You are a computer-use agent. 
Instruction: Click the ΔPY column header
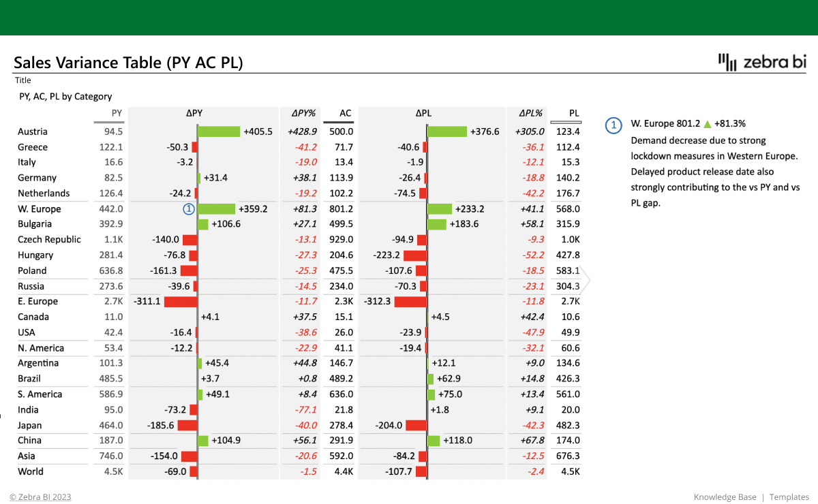(194, 114)
